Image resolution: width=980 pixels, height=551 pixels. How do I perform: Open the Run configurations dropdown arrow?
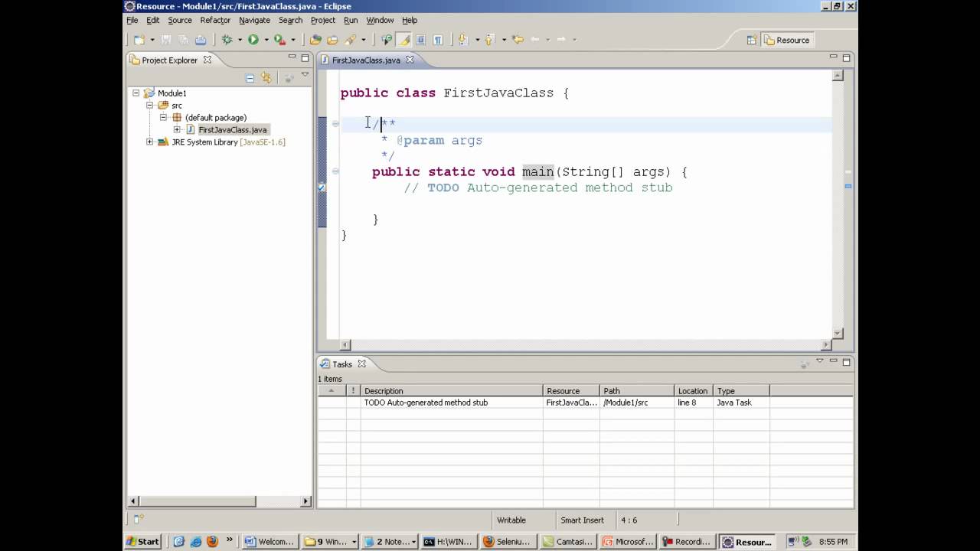pos(266,40)
